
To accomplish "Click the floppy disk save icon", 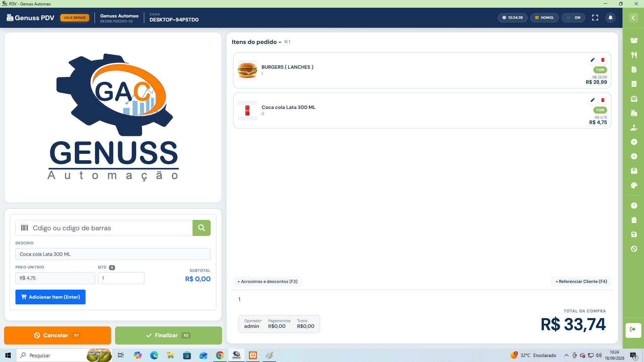I will 634,234.
